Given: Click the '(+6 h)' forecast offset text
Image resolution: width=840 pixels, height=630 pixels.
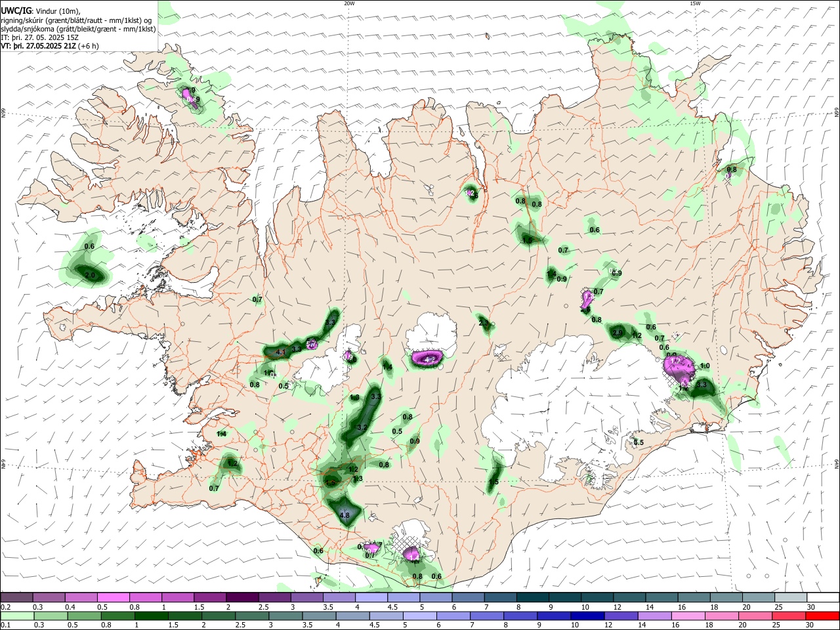Looking at the screenshot, I should pos(89,46).
